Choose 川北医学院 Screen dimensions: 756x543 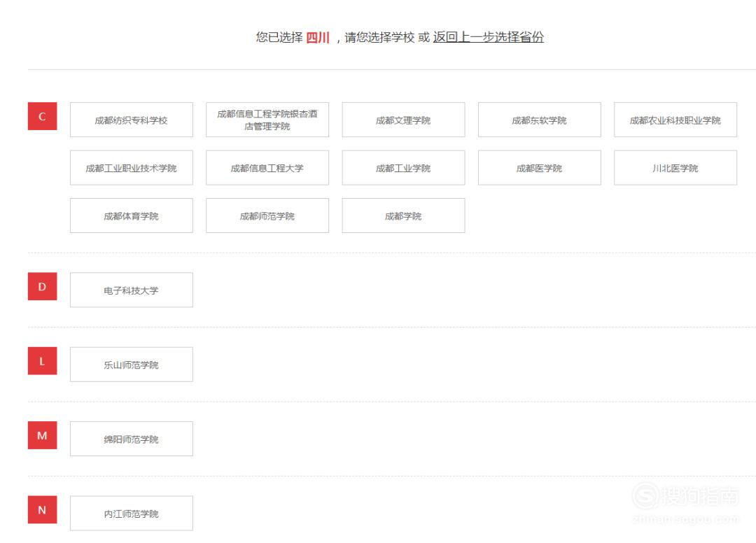(x=675, y=168)
